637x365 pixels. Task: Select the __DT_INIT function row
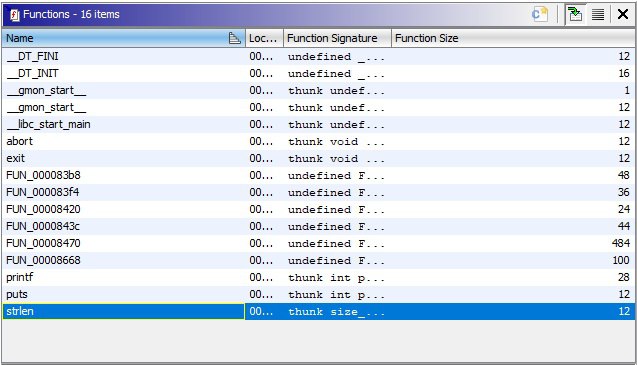(318, 73)
